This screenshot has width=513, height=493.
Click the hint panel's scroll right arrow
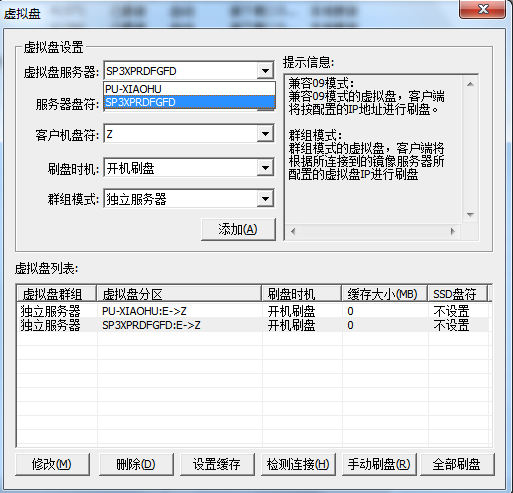click(453, 231)
